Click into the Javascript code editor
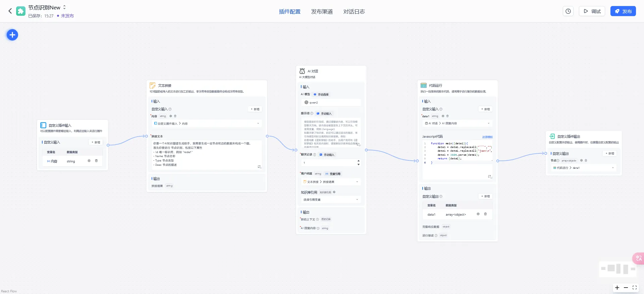Screen dimensions: 644x294 pos(458,160)
